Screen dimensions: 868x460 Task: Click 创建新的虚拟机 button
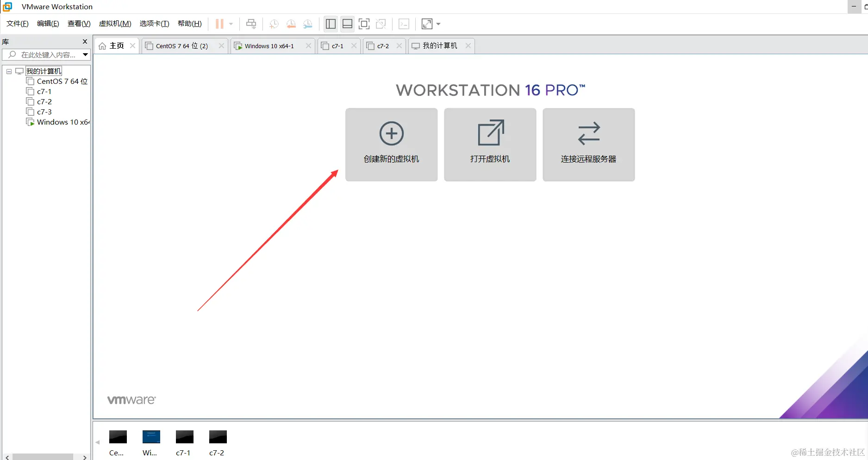click(392, 145)
